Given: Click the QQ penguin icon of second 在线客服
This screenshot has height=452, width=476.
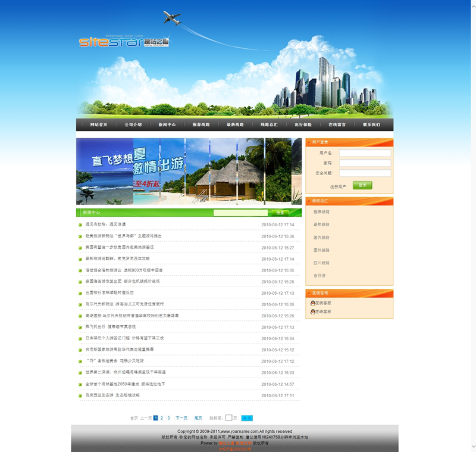Looking at the screenshot, I should click(313, 311).
